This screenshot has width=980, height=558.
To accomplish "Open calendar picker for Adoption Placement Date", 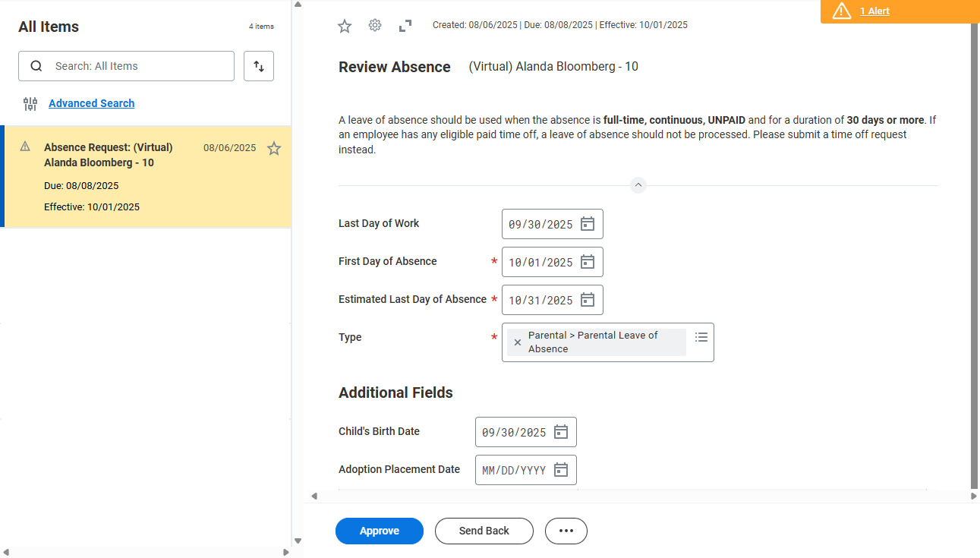I will [x=560, y=470].
